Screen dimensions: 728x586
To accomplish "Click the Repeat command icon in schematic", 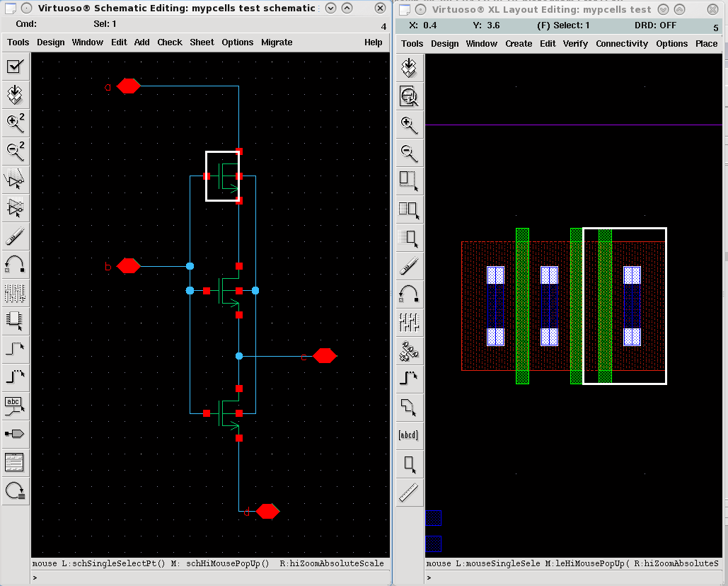I will (x=16, y=490).
